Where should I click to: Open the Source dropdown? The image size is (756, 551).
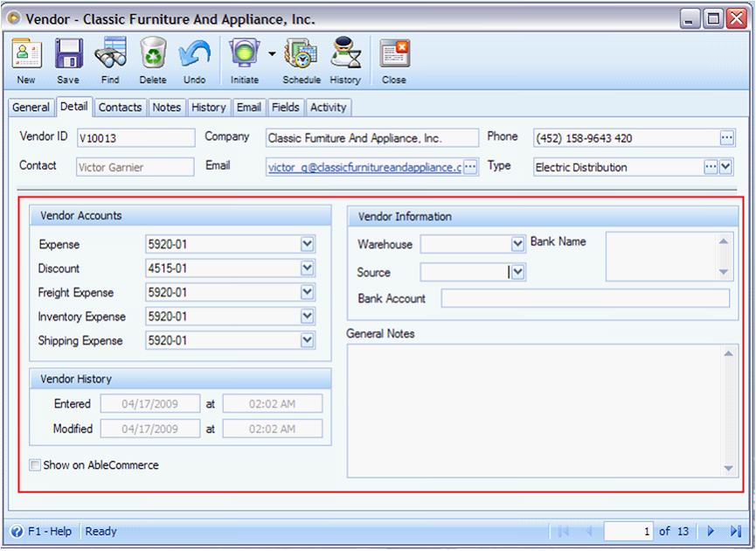click(517, 272)
